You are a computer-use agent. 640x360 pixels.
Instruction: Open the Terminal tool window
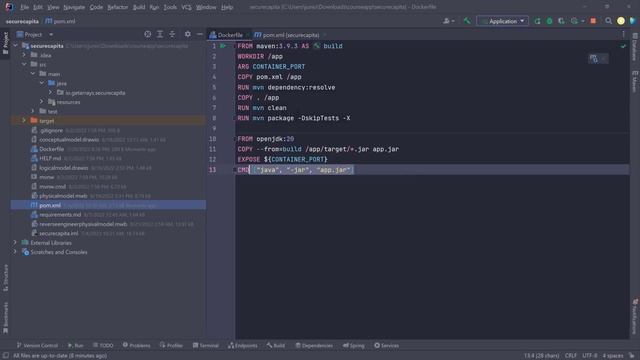[x=206, y=345]
